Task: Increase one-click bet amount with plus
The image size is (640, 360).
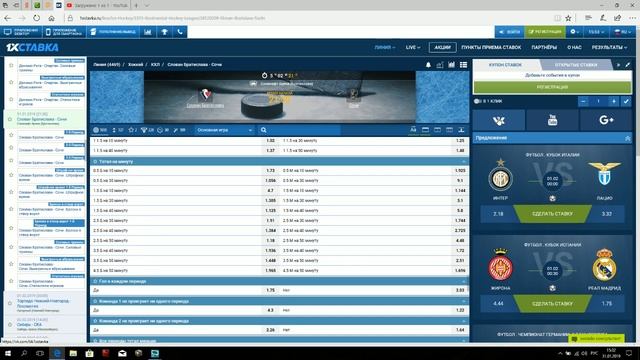Action: coord(613,101)
